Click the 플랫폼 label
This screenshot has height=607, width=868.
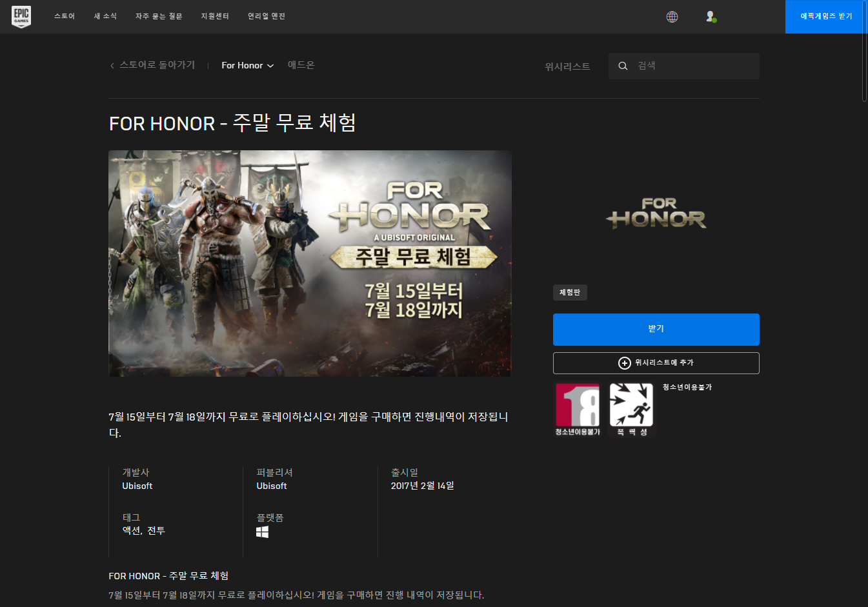(270, 517)
